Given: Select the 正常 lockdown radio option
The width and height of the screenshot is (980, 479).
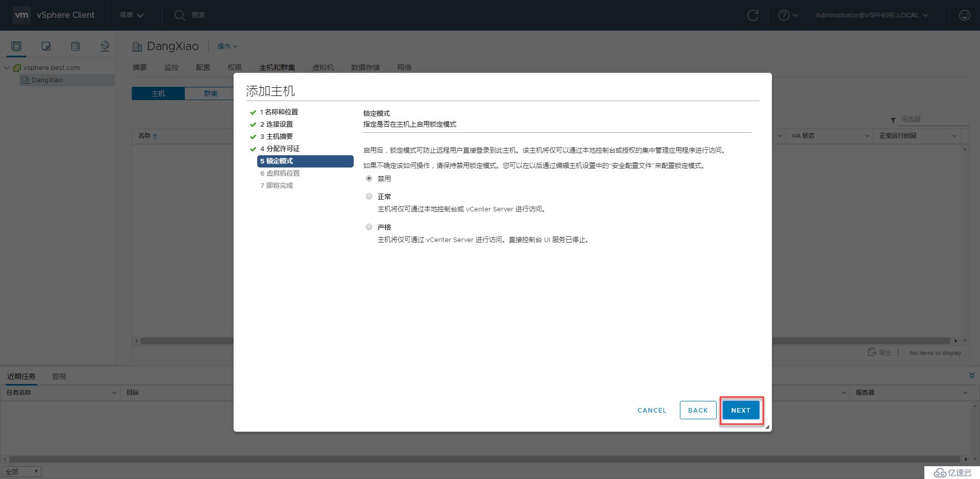Looking at the screenshot, I should coord(369,196).
